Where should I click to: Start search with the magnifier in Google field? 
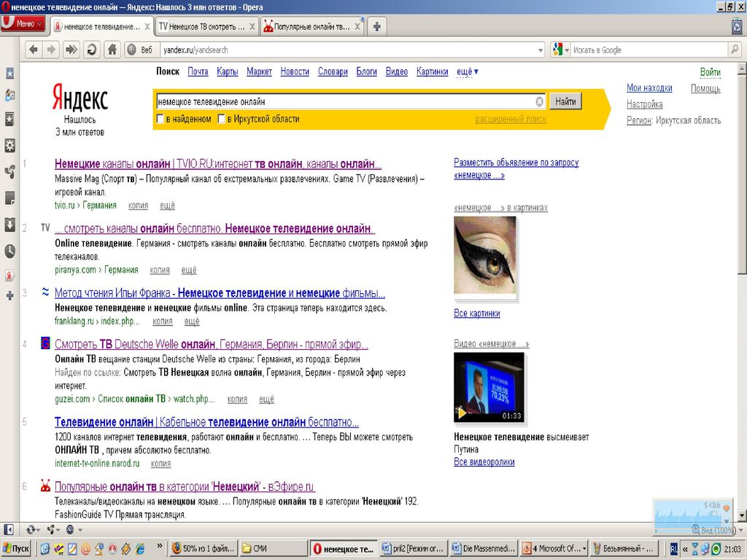pyautogui.click(x=735, y=50)
